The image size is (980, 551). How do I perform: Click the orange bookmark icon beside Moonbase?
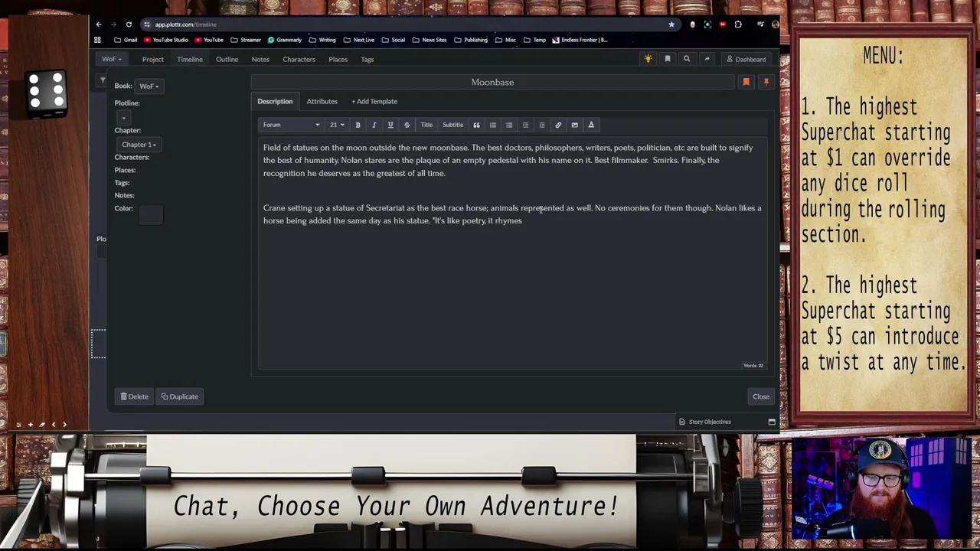746,82
